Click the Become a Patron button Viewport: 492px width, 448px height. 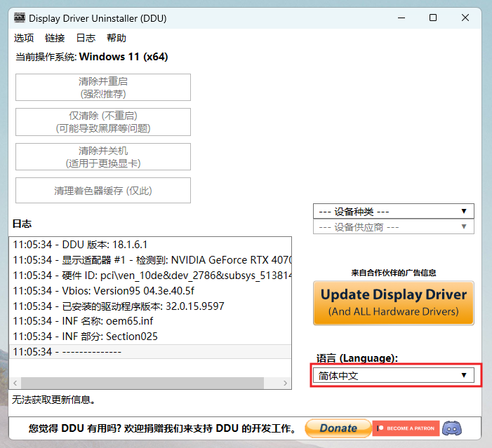coord(406,428)
